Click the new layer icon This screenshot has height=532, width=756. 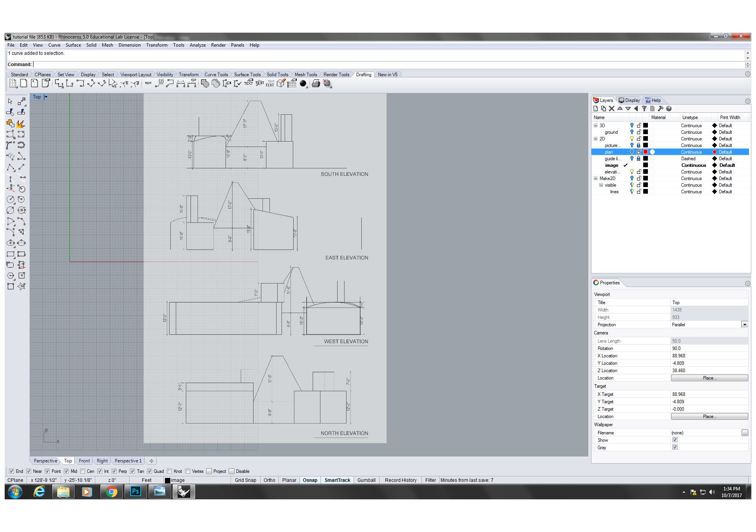pos(595,109)
